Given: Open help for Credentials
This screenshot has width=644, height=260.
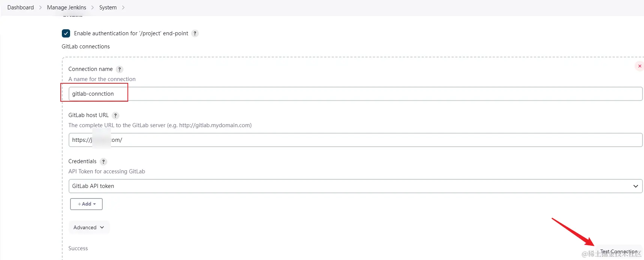Looking at the screenshot, I should [103, 162].
